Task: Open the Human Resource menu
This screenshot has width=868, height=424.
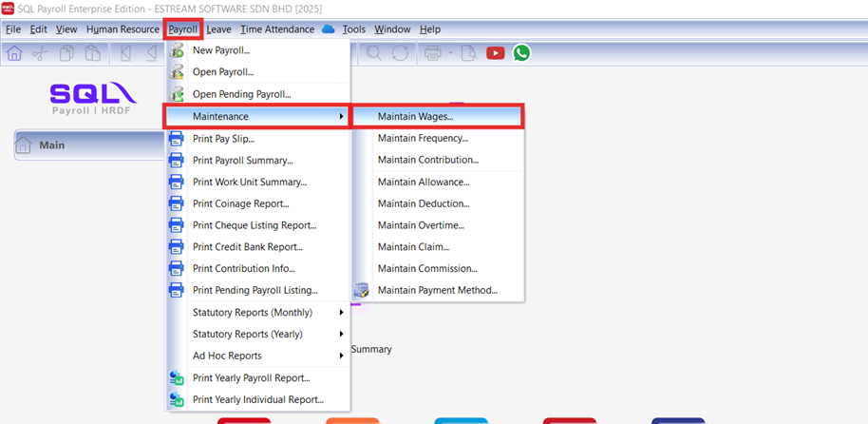Action: click(123, 29)
